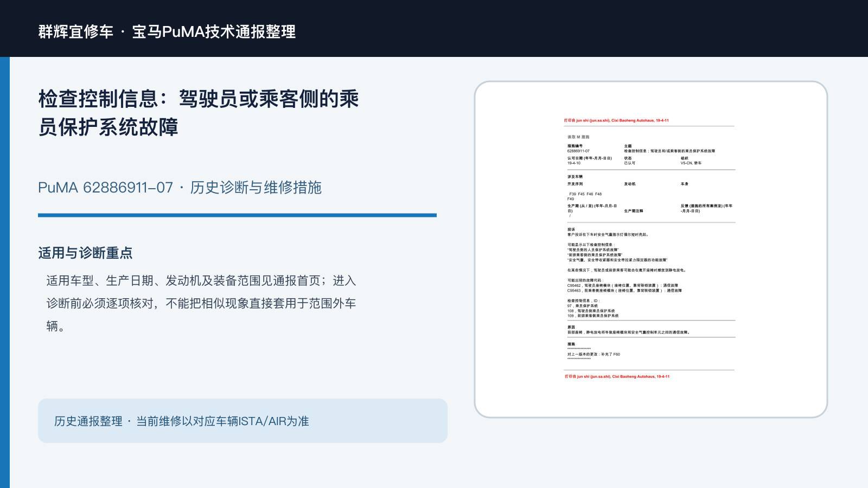Click the line 对上一版本的更改：补充了 F60
The image size is (868, 488).
coord(593,355)
